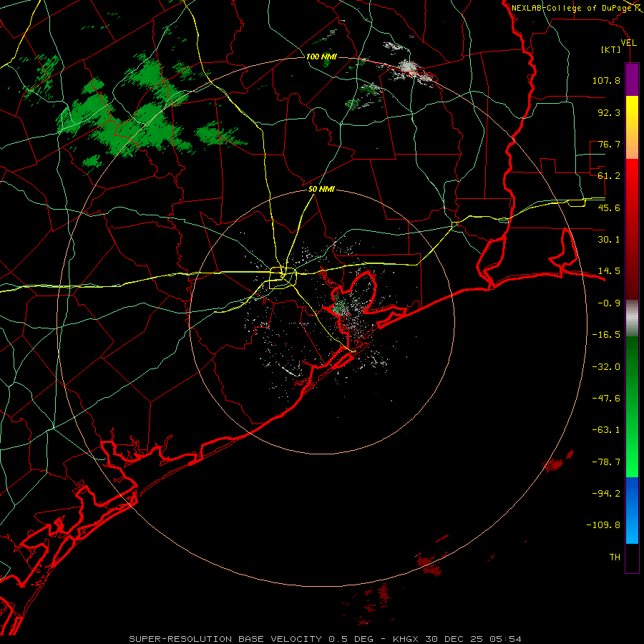Select the 76.7 scale value
Screen dimensions: 644x644
tap(609, 144)
